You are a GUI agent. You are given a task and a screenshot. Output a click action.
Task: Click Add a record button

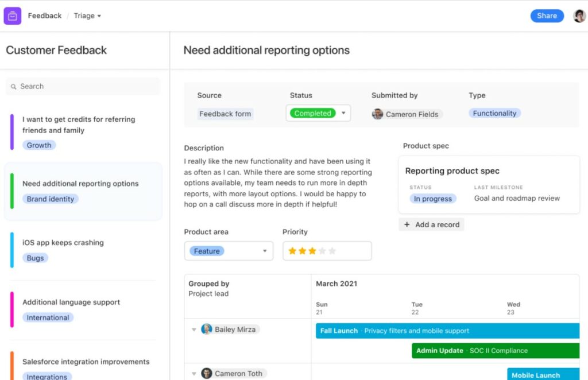(432, 224)
